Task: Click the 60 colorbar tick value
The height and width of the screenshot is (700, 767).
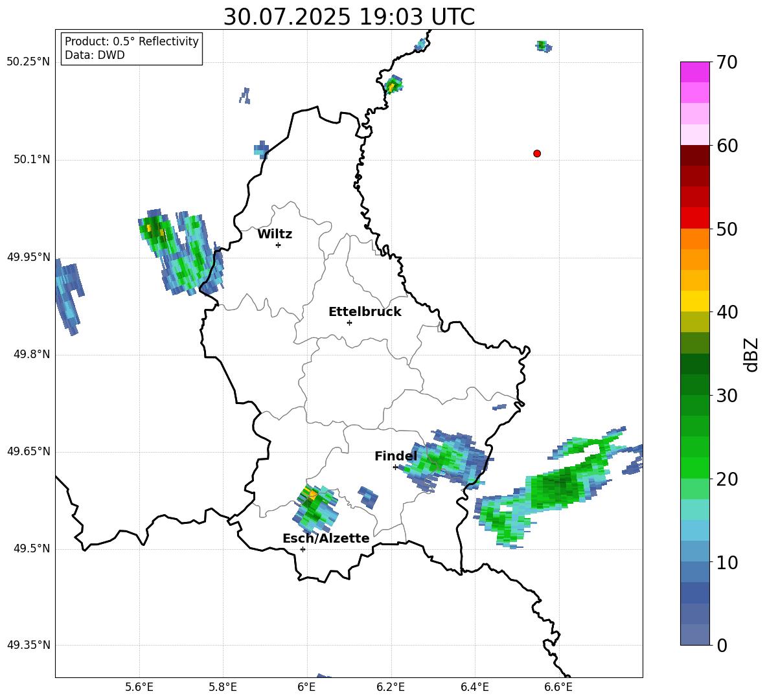Action: [x=726, y=146]
